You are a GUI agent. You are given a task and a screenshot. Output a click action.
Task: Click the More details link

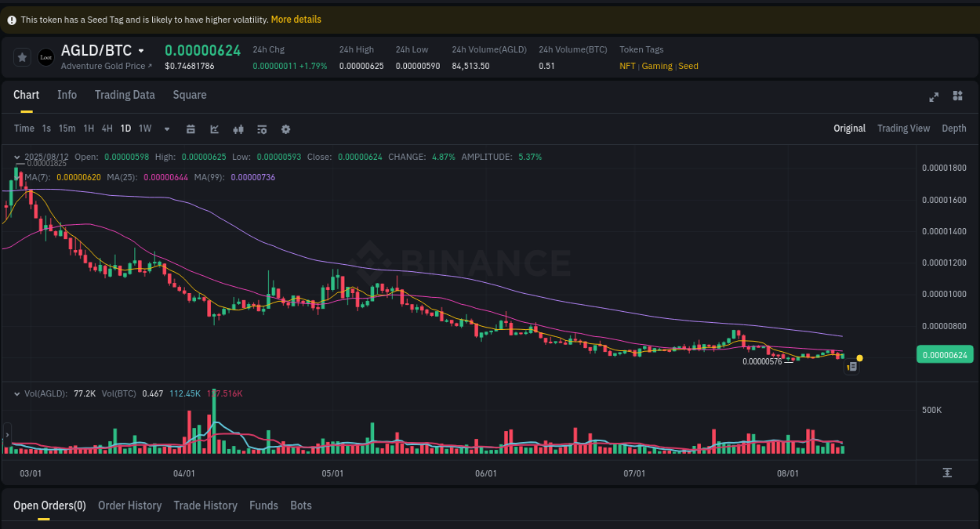(296, 19)
